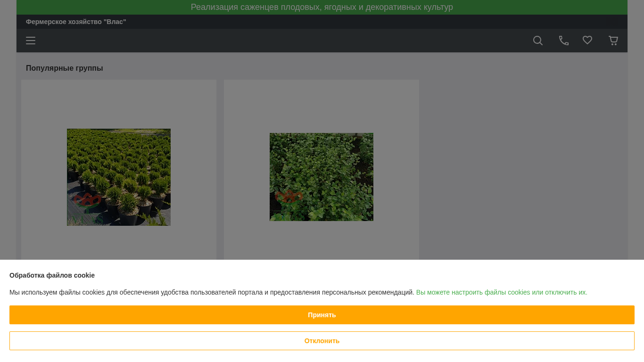Click the phone contacts icon

click(x=564, y=41)
